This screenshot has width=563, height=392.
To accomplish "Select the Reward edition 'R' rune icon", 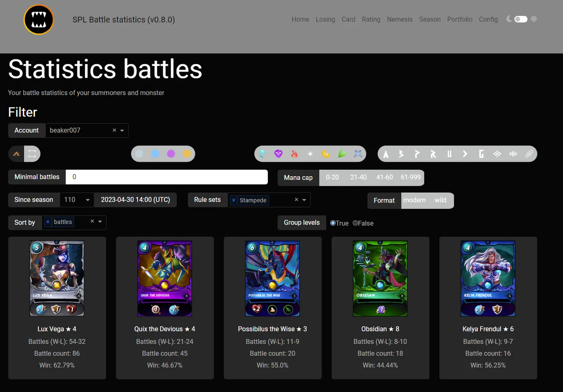I will tap(433, 154).
